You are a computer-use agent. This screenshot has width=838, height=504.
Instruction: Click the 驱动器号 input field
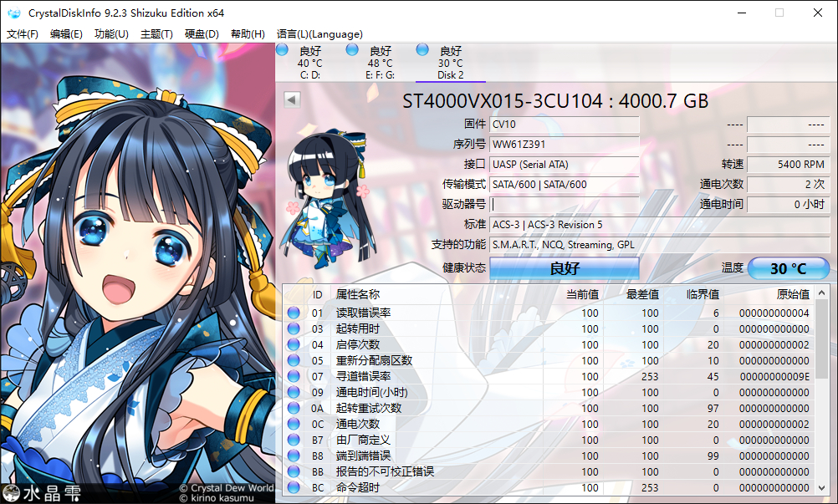click(x=565, y=205)
